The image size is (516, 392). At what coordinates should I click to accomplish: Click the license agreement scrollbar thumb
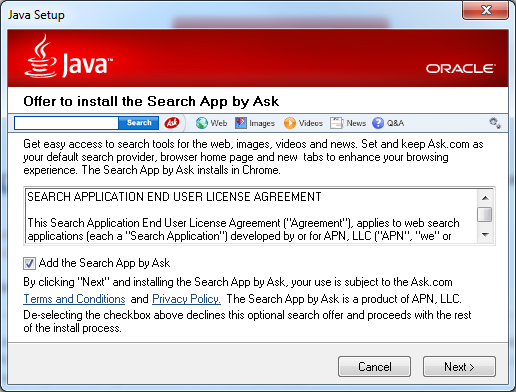point(485,214)
